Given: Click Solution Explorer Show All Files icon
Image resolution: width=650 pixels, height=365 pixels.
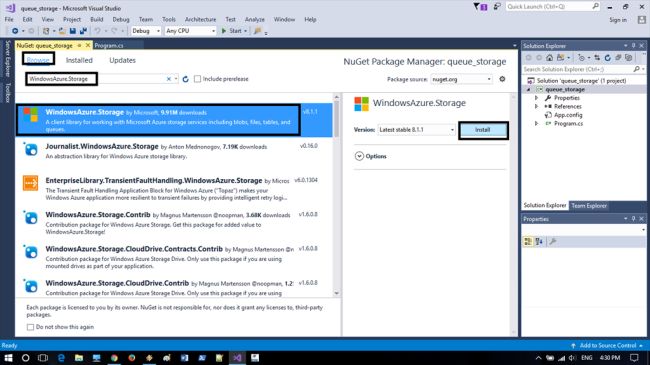Looking at the screenshot, I should pyautogui.click(x=628, y=58).
